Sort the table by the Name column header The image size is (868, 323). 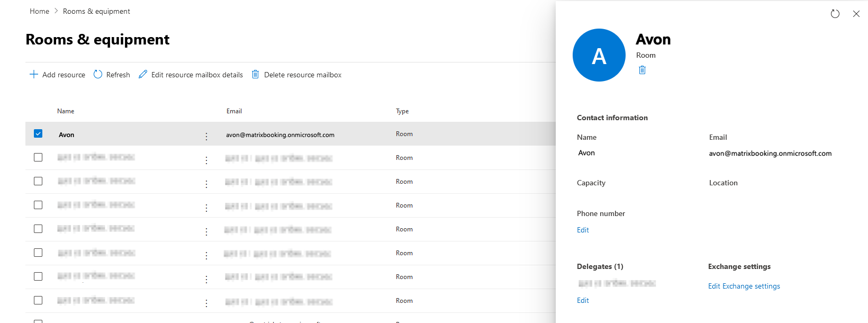[66, 111]
